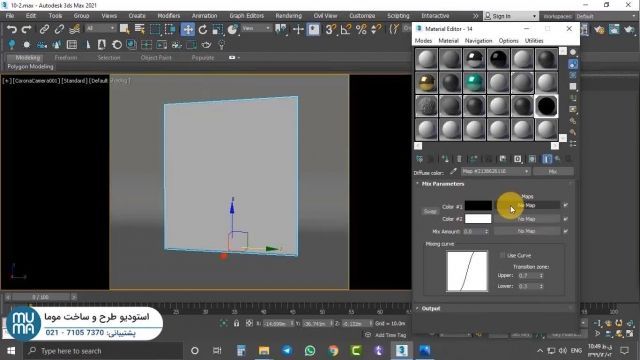Click the Polygon Modeling panel label
The image size is (640, 360).
30,67
